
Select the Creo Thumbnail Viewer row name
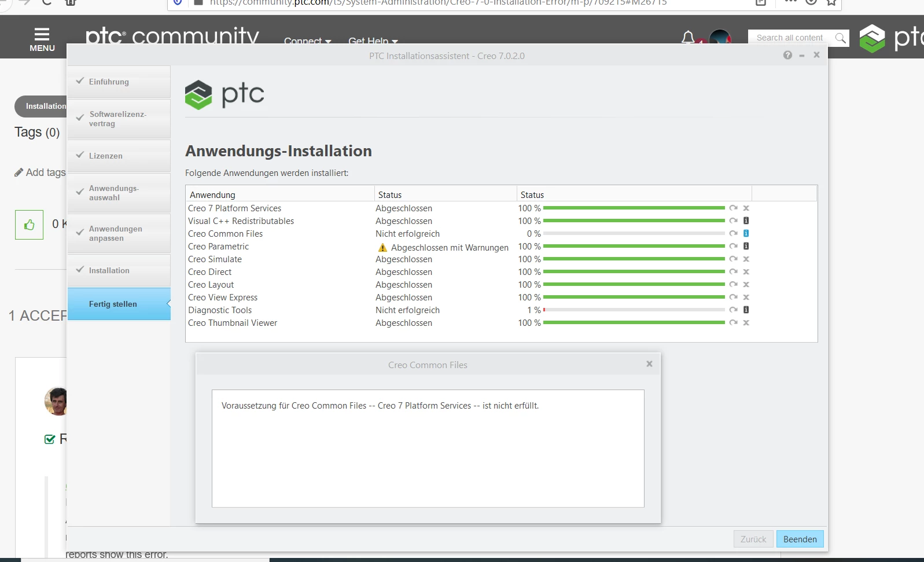pyautogui.click(x=233, y=323)
